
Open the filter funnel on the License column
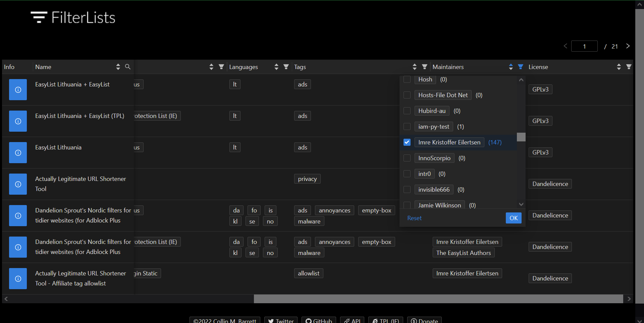coord(629,67)
